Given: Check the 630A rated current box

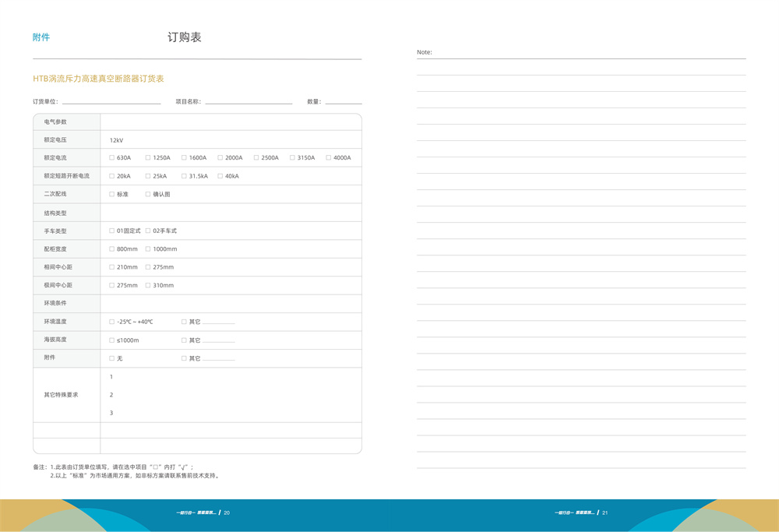Looking at the screenshot, I should pyautogui.click(x=111, y=157).
